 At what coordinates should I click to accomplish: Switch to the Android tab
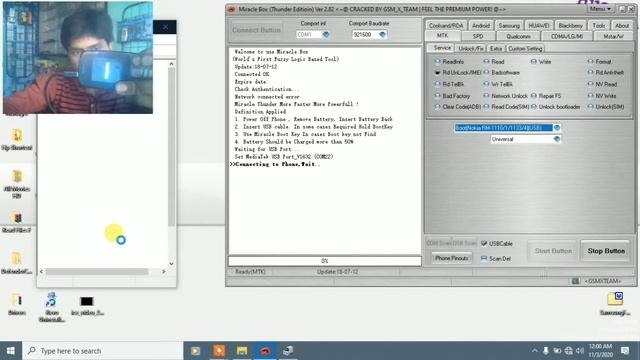coord(481,26)
